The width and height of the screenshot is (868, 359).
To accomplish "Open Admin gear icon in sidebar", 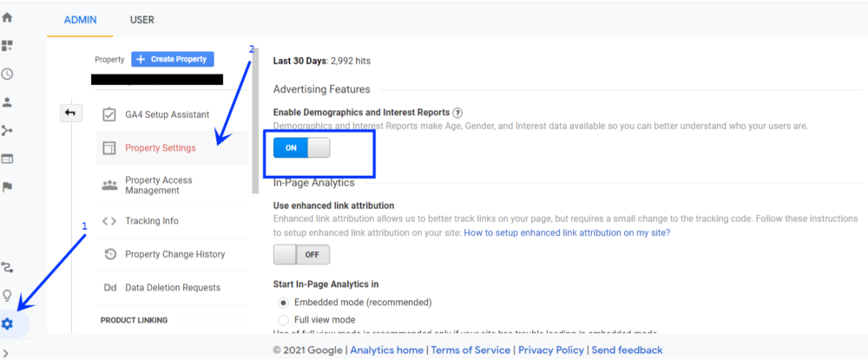I will pyautogui.click(x=7, y=323).
